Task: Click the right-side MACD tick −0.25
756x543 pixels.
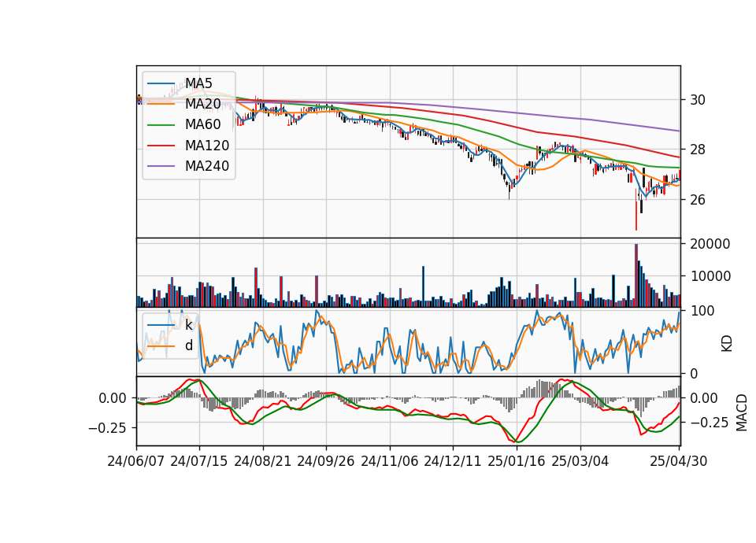Action: point(709,423)
